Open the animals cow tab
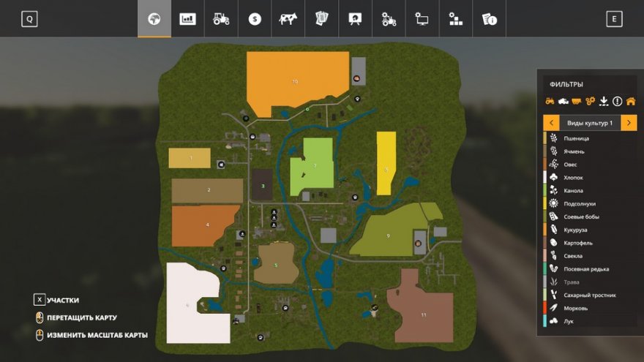 (x=288, y=18)
